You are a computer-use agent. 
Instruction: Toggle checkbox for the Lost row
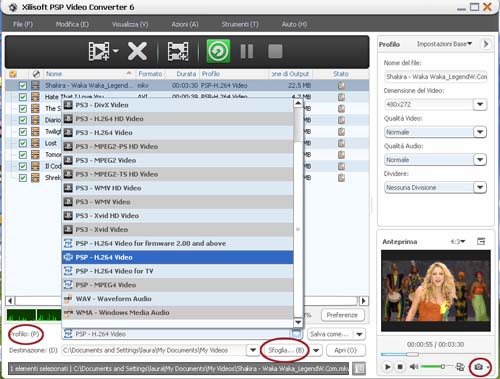click(23, 143)
